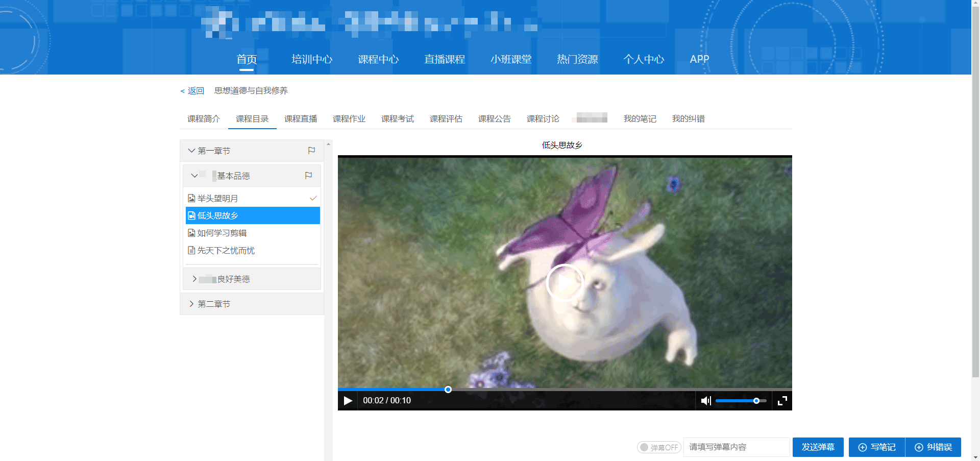The height and width of the screenshot is (461, 980).
Task: Select 举头望明月 lesson in the list
Action: tap(253, 198)
